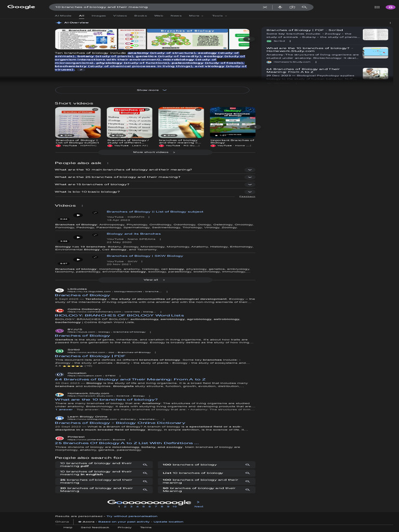Open the More dropdown in search tabs
The image size is (399, 532).
point(196,16)
